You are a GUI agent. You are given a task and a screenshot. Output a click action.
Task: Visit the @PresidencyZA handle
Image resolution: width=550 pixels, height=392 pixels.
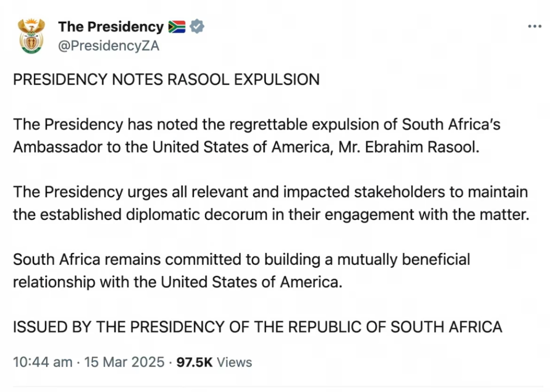point(108,46)
